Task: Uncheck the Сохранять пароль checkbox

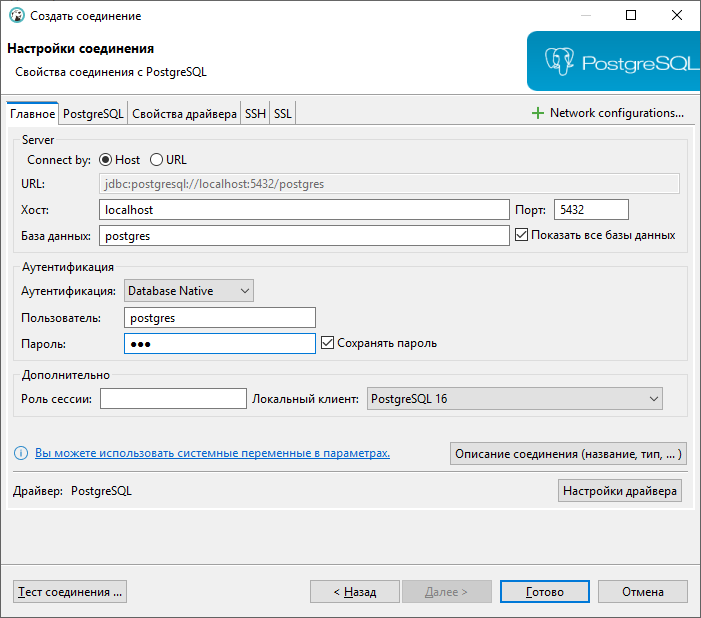Action: pyautogui.click(x=327, y=343)
